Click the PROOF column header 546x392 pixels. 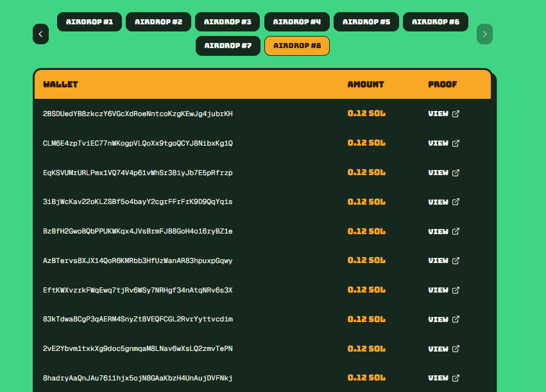(443, 84)
